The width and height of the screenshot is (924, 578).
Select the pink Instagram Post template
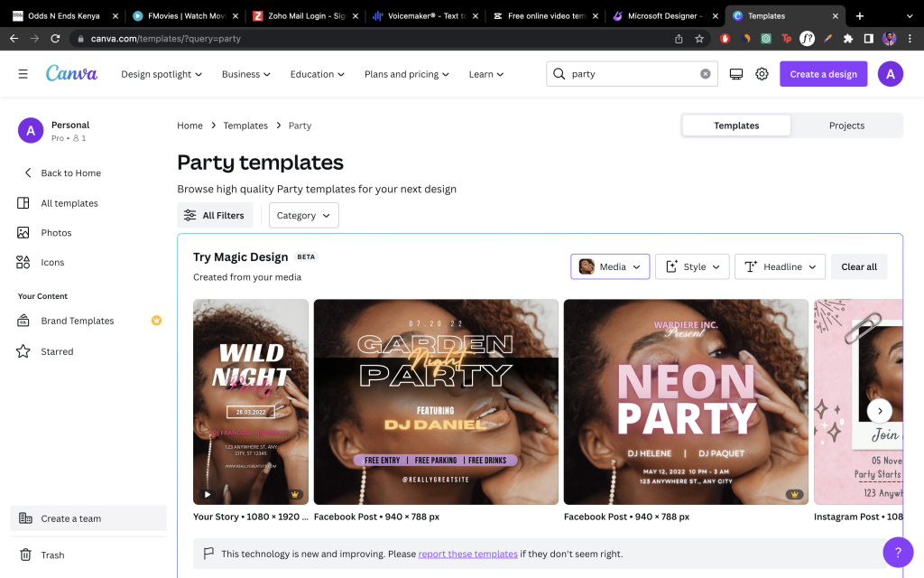[858, 402]
